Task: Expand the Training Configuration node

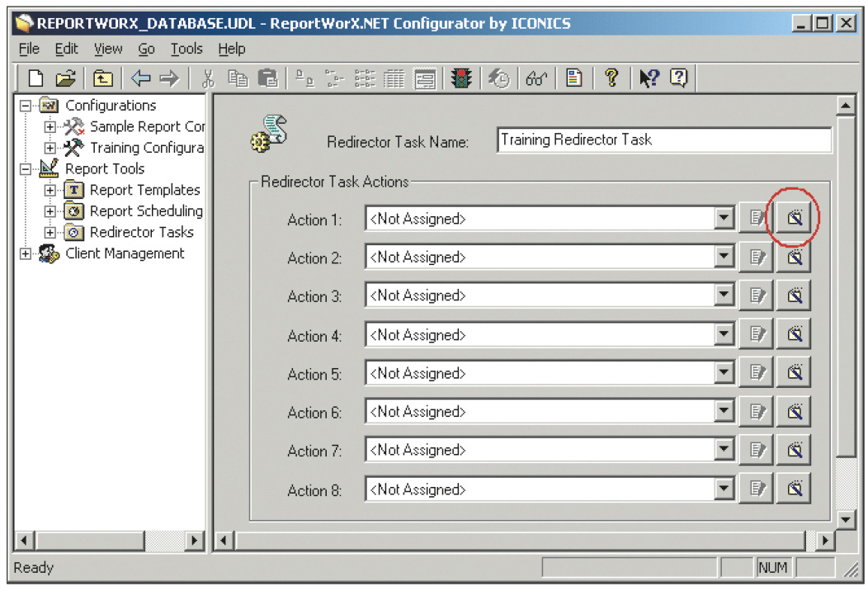Action: (x=50, y=148)
